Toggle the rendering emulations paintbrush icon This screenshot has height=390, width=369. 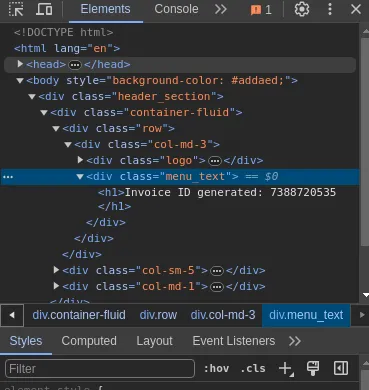coord(313,368)
